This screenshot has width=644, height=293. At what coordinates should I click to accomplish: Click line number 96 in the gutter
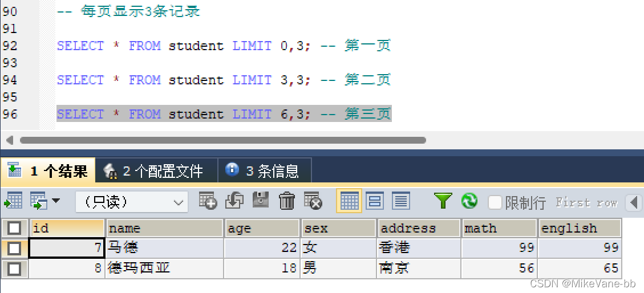tap(10, 113)
